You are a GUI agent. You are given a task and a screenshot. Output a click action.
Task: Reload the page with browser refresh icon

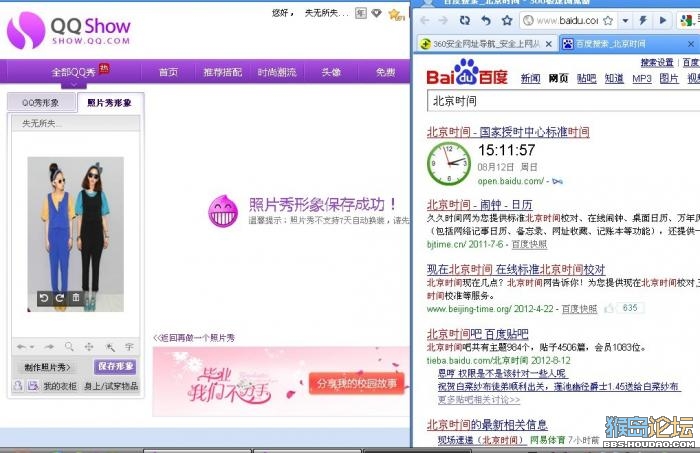(465, 21)
